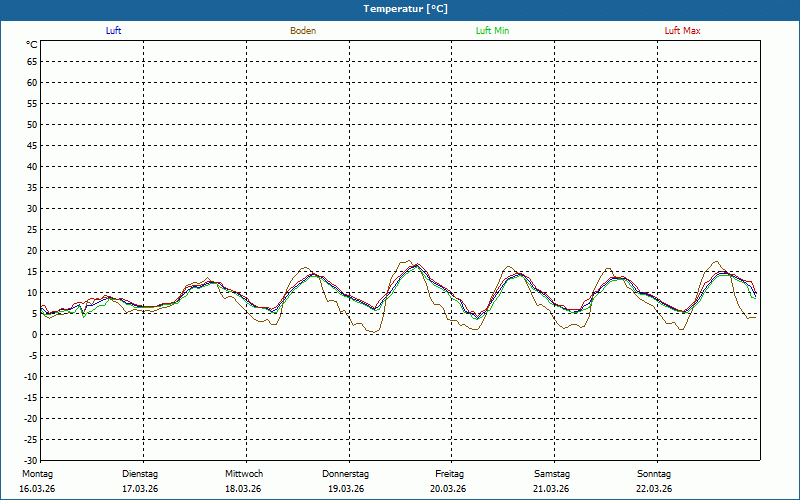Click the date '18.03.26'

click(x=243, y=489)
